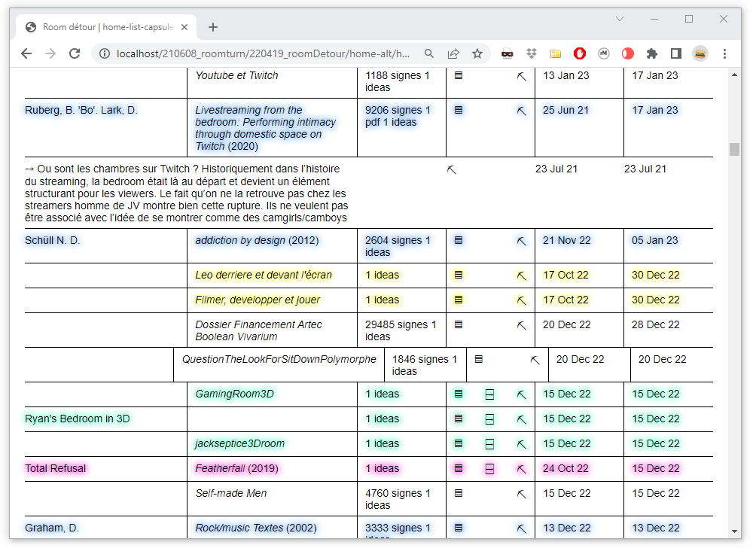This screenshot has height=548, width=756.
Task: Click the list icon in the addiction by design row
Action: 459,241
